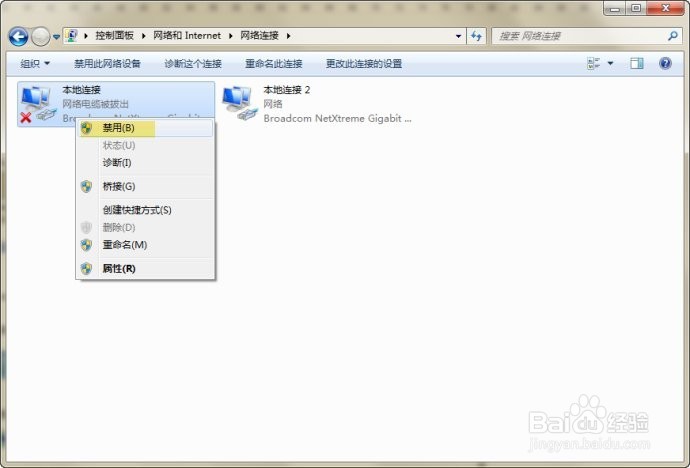690x468 pixels.
Task: Choose 属性(R) from the context menu
Action: coord(146,269)
